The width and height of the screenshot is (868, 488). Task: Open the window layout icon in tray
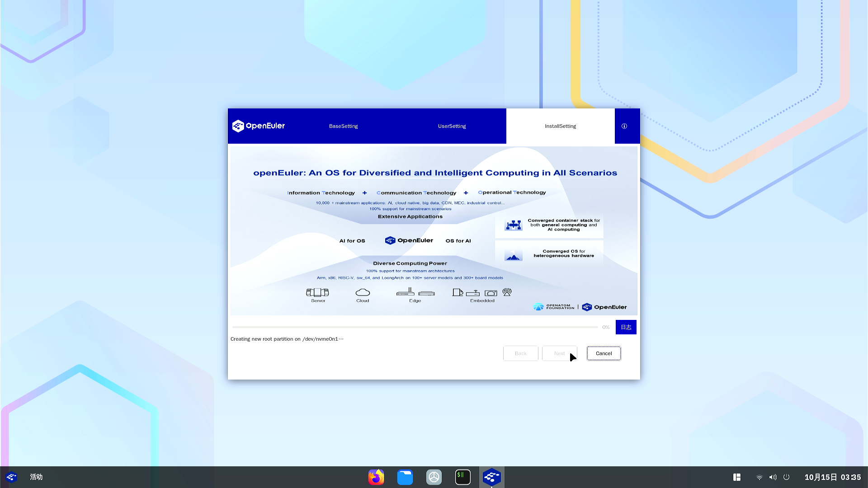(736, 477)
